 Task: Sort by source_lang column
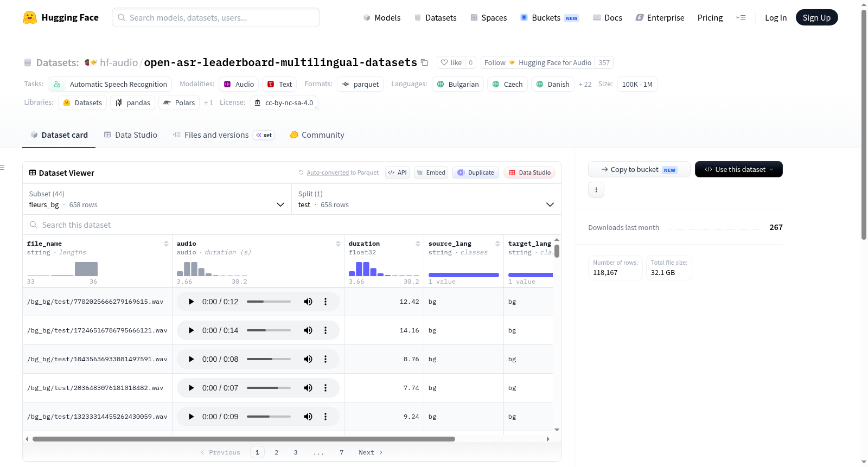(x=497, y=244)
